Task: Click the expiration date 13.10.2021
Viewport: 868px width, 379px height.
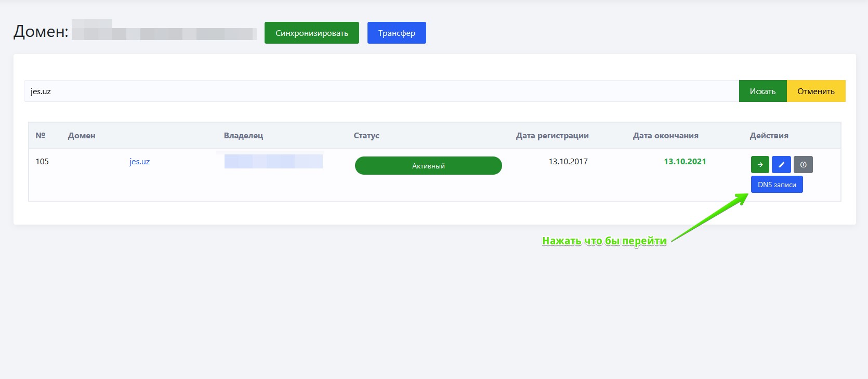Action: tap(685, 162)
